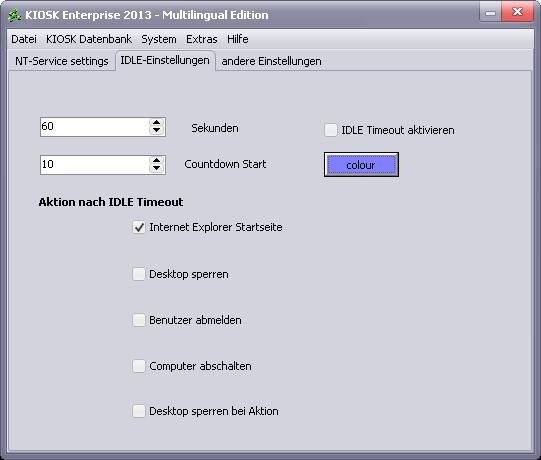The height and width of the screenshot is (460, 541).
Task: Toggle Desktop sperren bei Aktion
Action: [x=139, y=411]
